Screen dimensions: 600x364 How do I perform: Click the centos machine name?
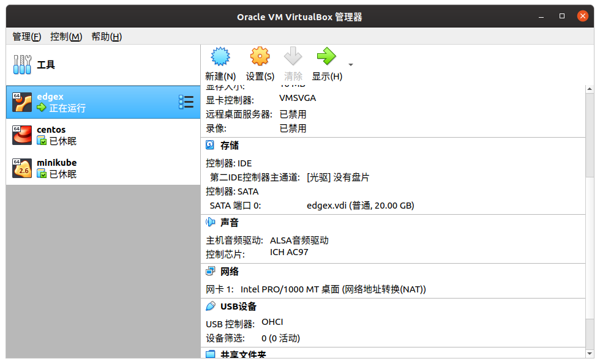coord(51,130)
